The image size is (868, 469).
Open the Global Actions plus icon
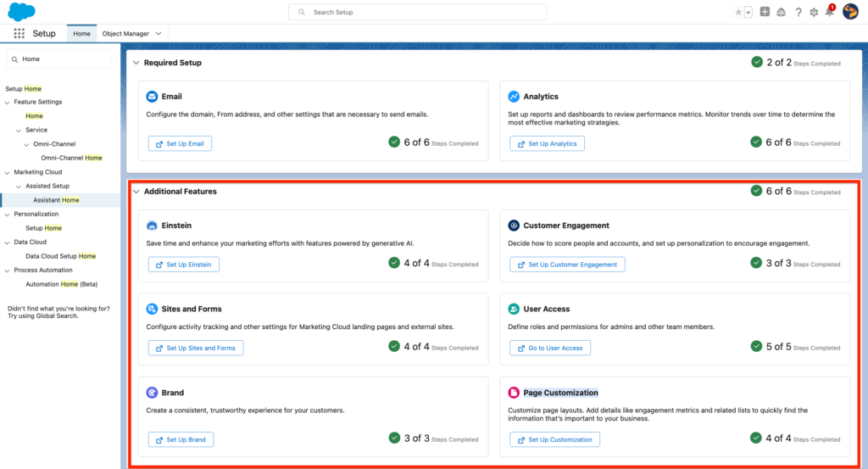(x=765, y=12)
